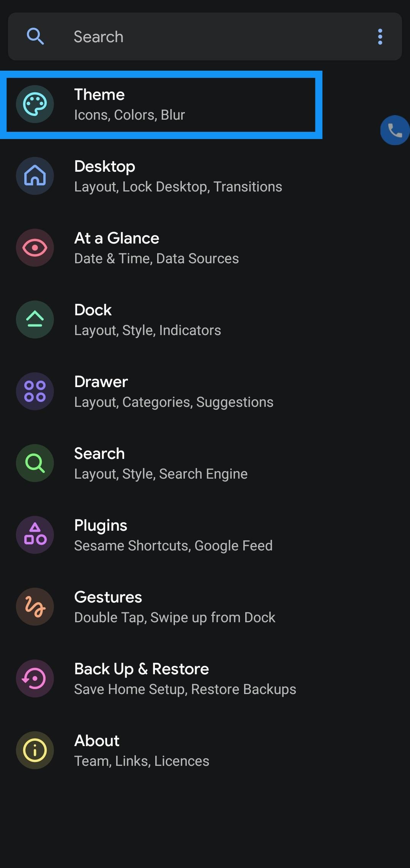Open Desktop layout settings
This screenshot has height=868, width=410.
click(x=205, y=176)
